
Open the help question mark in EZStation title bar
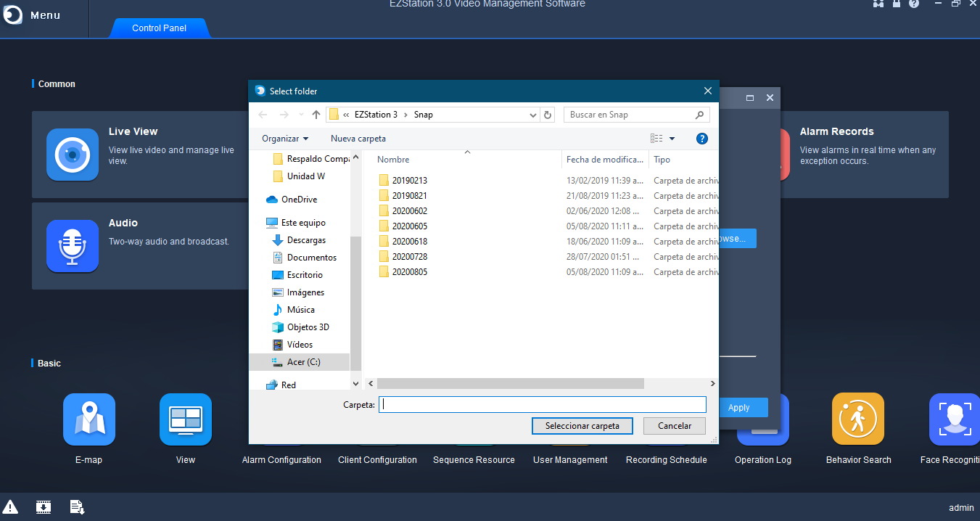pos(914,4)
